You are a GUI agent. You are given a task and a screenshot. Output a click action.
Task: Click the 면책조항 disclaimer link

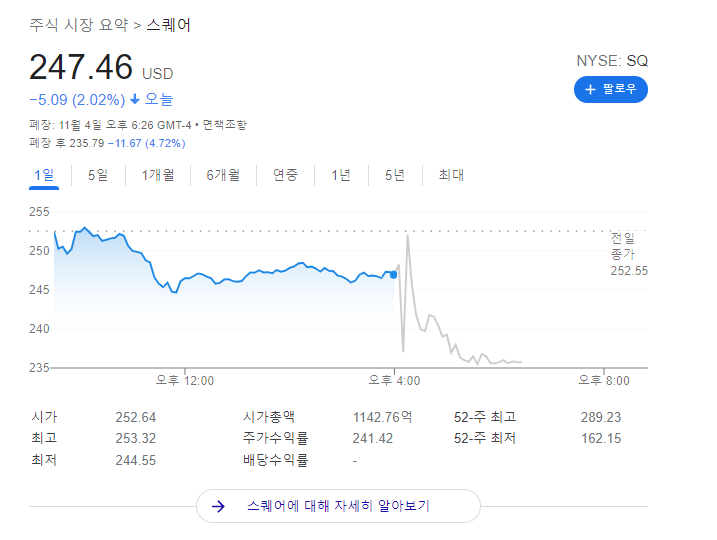click(225, 125)
